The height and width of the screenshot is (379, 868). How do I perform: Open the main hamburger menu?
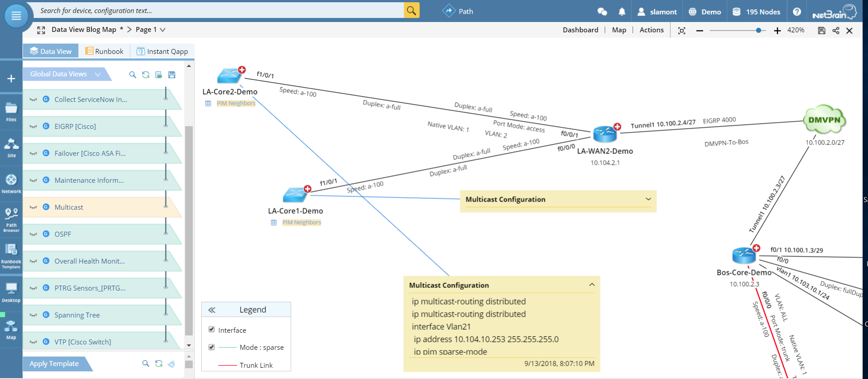tap(16, 16)
